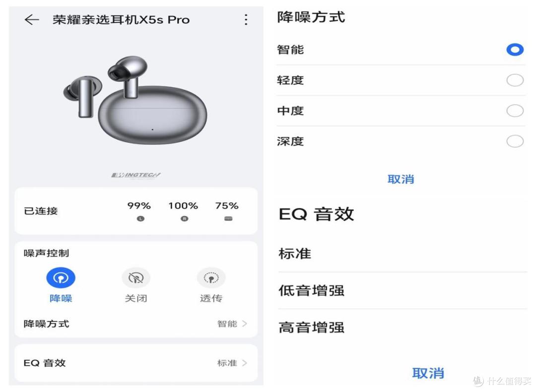
Task: Open 中度 noise cancellation option
Action: pos(515,110)
